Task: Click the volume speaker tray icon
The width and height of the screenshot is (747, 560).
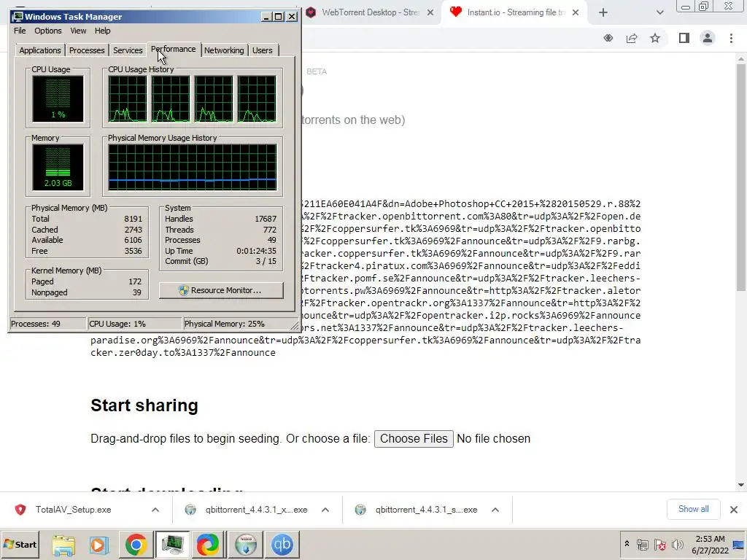Action: [x=677, y=544]
